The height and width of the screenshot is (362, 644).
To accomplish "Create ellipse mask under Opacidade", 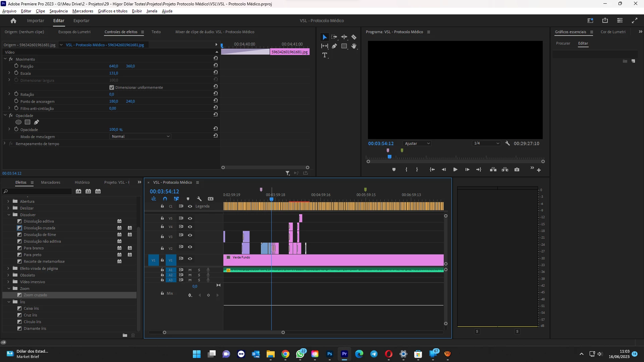I will click(18, 122).
